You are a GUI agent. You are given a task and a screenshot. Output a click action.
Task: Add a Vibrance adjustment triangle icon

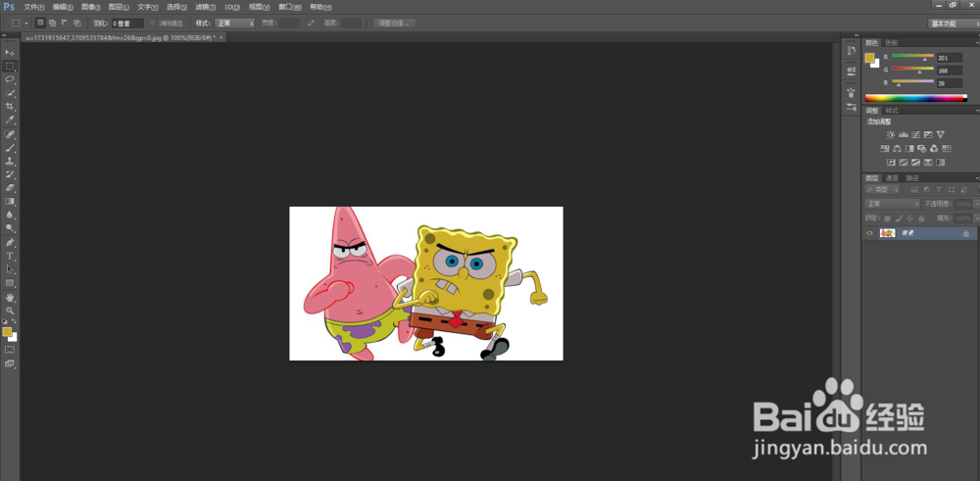click(941, 134)
